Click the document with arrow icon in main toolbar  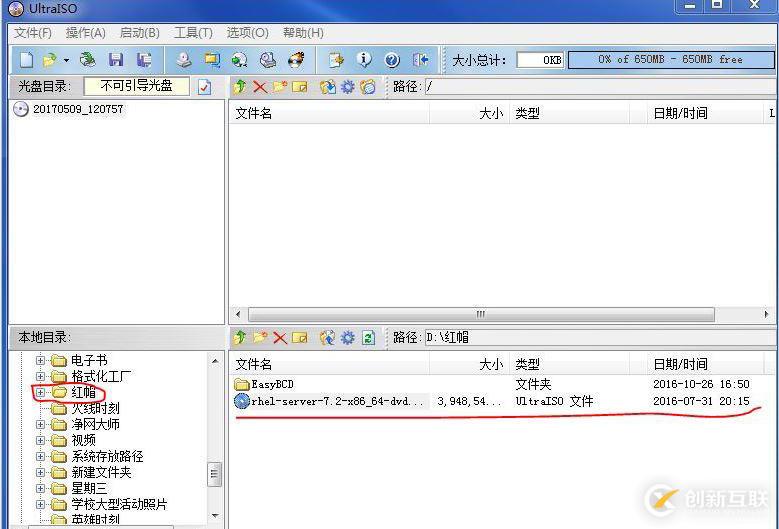336,60
